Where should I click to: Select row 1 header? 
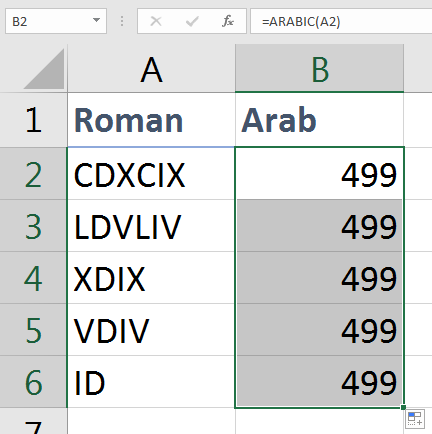click(33, 120)
